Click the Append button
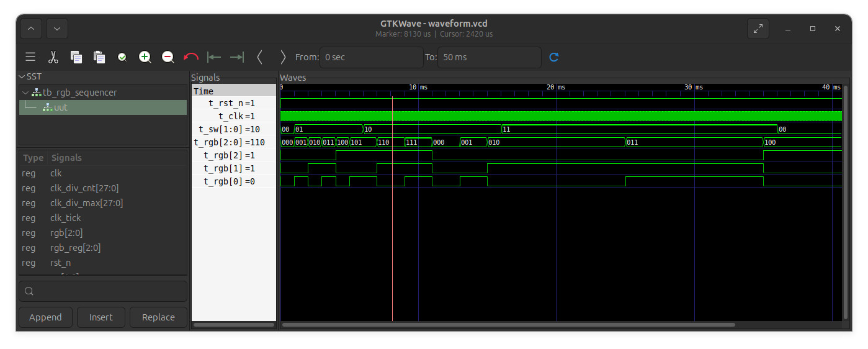This screenshot has width=868, height=349. (45, 317)
